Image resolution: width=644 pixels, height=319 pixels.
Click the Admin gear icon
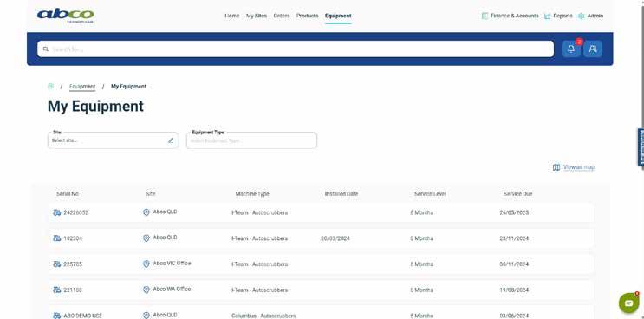pos(582,16)
